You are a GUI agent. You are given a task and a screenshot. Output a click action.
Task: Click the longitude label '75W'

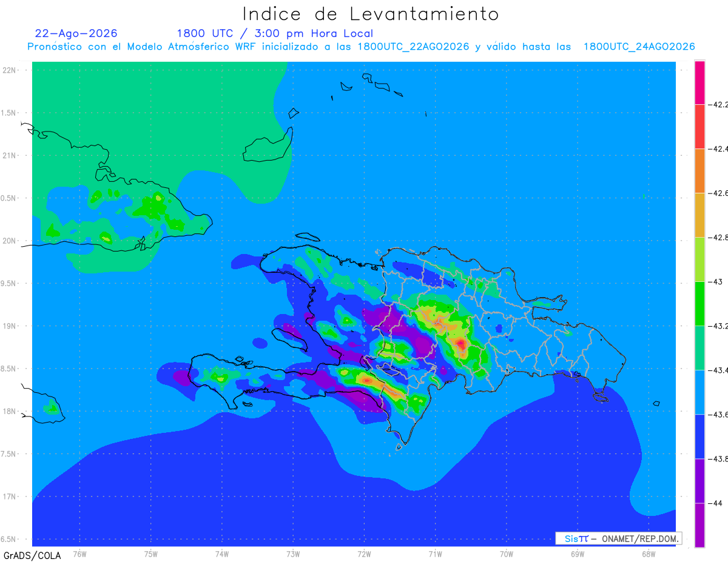coord(151,554)
